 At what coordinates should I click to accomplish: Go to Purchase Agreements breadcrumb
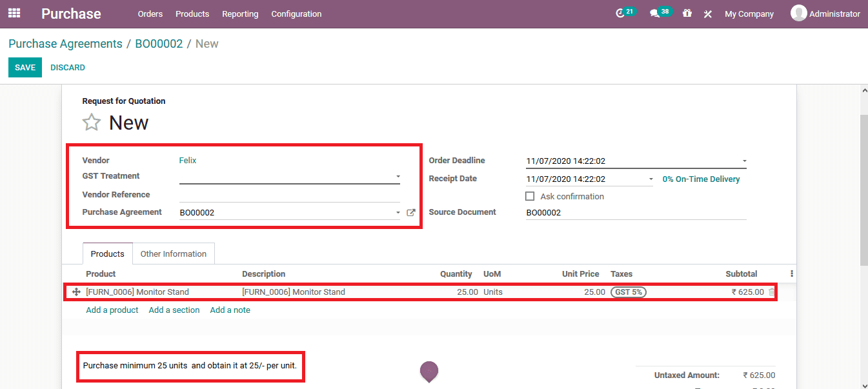point(65,44)
